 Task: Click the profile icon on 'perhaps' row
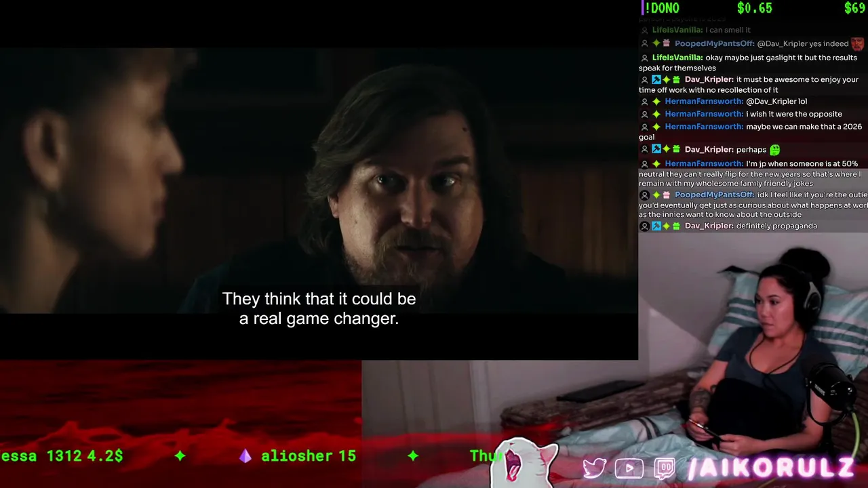(x=645, y=150)
